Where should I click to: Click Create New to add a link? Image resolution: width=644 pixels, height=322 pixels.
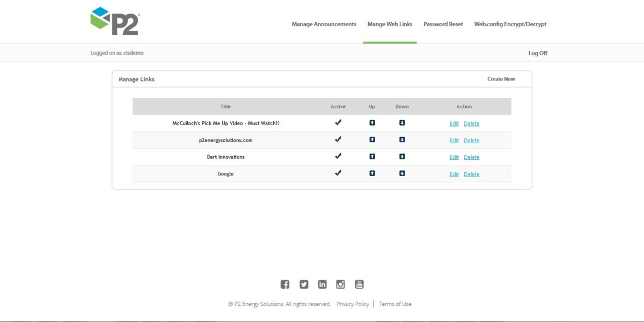501,78
